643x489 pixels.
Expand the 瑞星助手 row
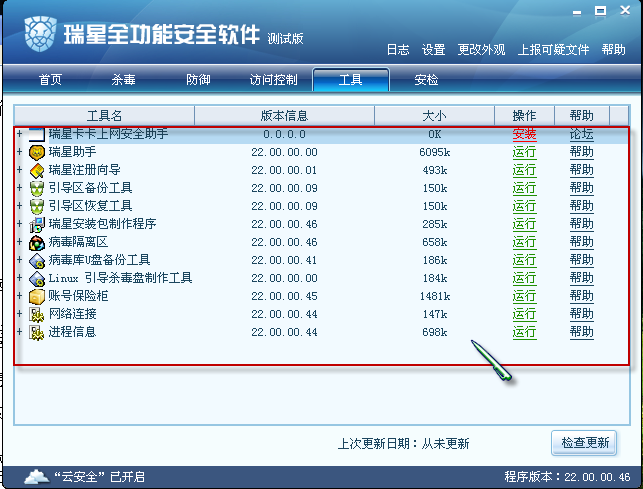[x=19, y=152]
